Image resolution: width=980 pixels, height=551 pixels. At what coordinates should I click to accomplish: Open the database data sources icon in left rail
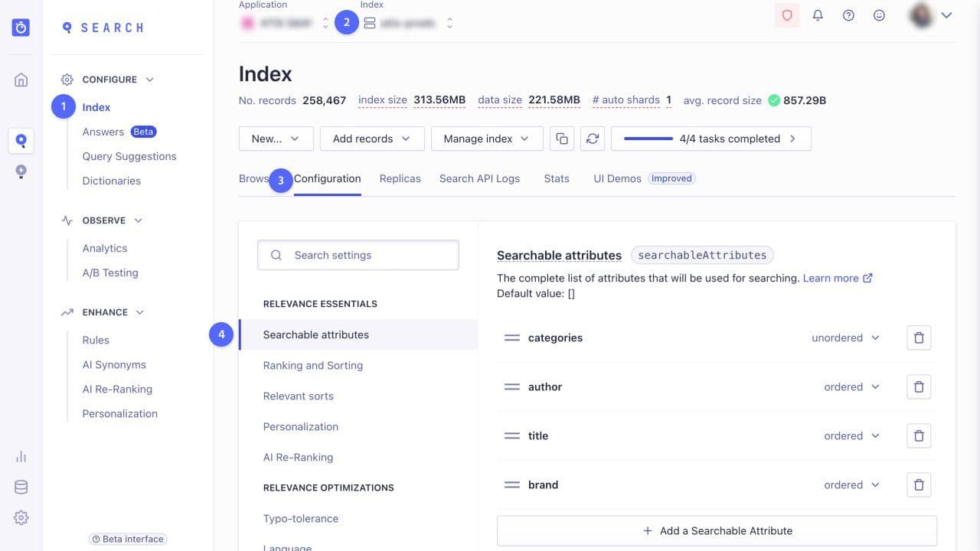point(21,487)
